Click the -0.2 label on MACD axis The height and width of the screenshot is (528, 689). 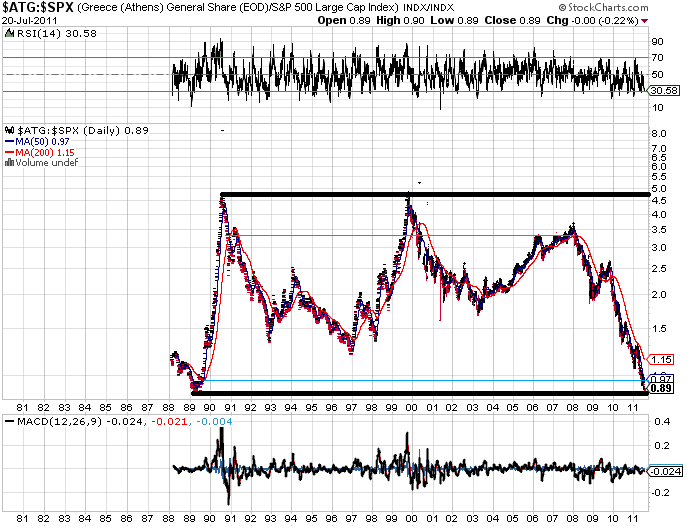[x=660, y=493]
